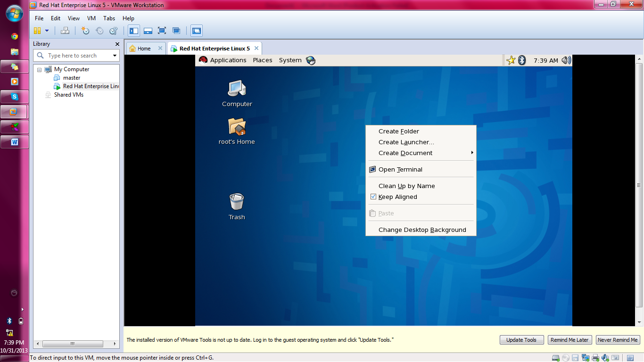
Task: Click the sound card status icon
Action: pos(605,358)
